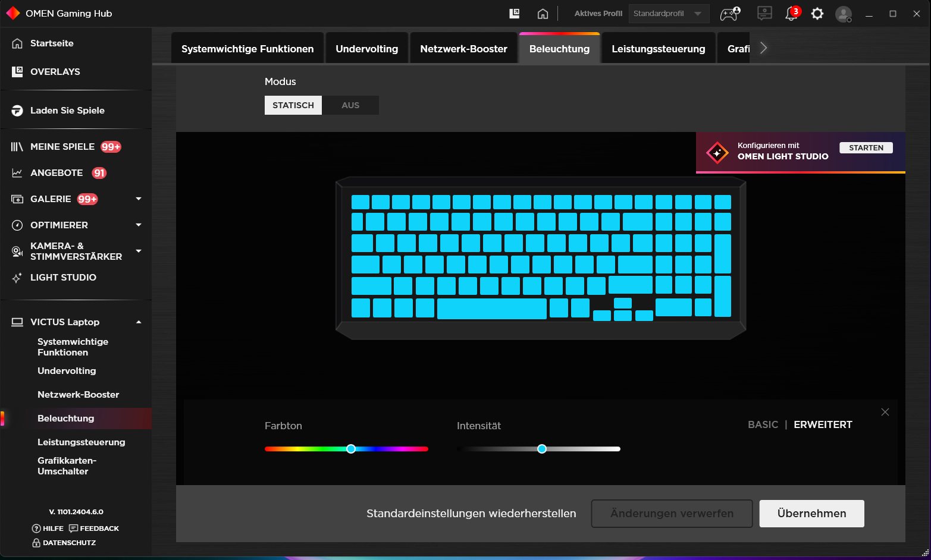Expand the GALERIE sidebar section
Viewport: 931px width, 560px height.
(x=139, y=199)
